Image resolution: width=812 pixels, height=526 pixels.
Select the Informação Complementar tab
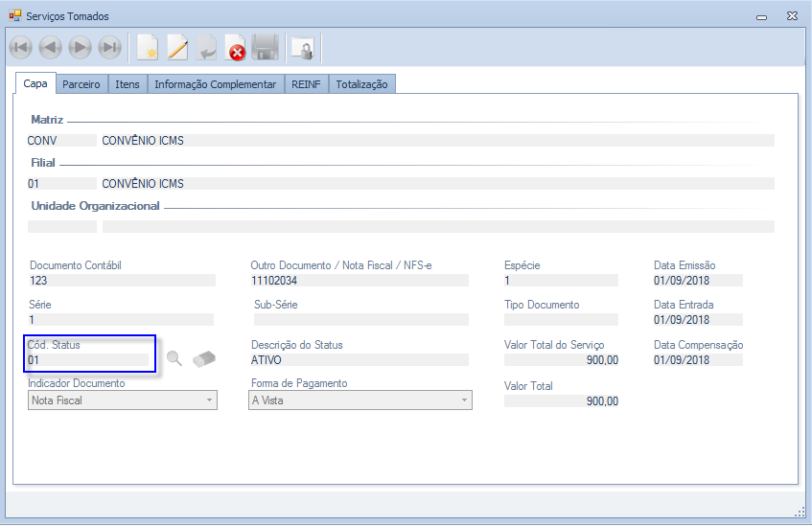coord(216,84)
